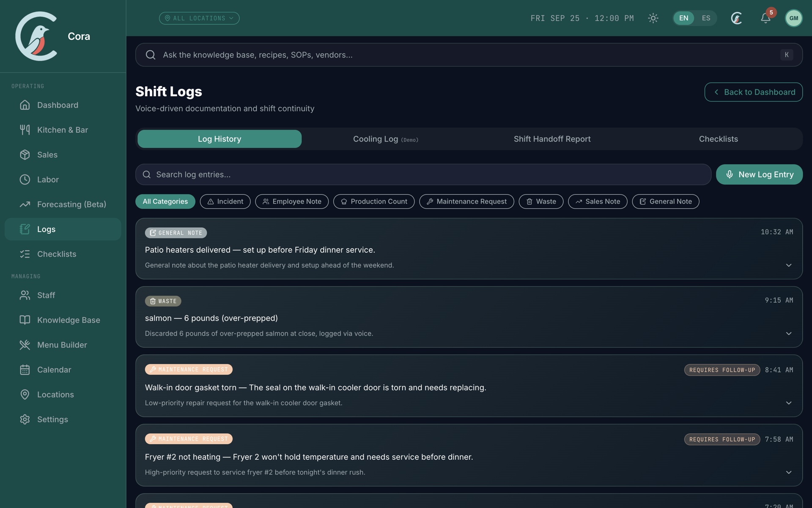Open the Menu Builder
Viewport: 812px width, 508px height.
click(63, 345)
